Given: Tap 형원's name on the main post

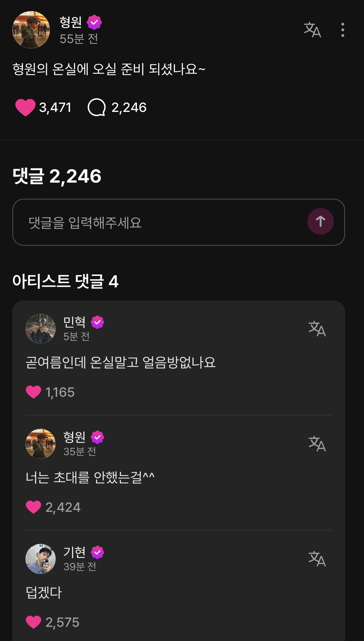Looking at the screenshot, I should [71, 22].
